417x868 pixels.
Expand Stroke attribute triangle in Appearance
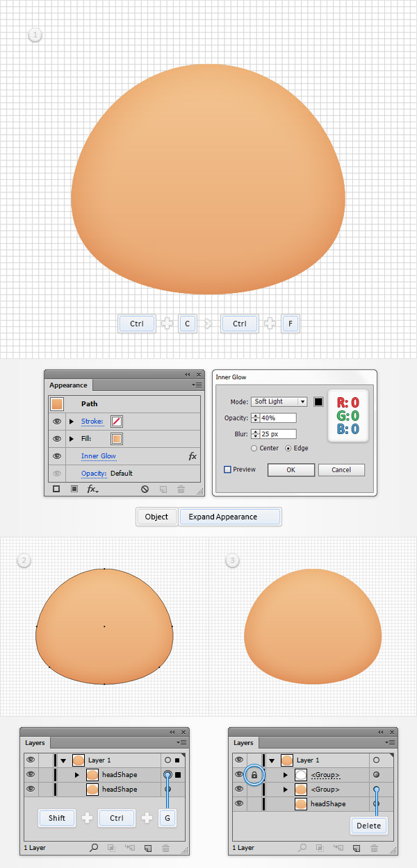[72, 422]
